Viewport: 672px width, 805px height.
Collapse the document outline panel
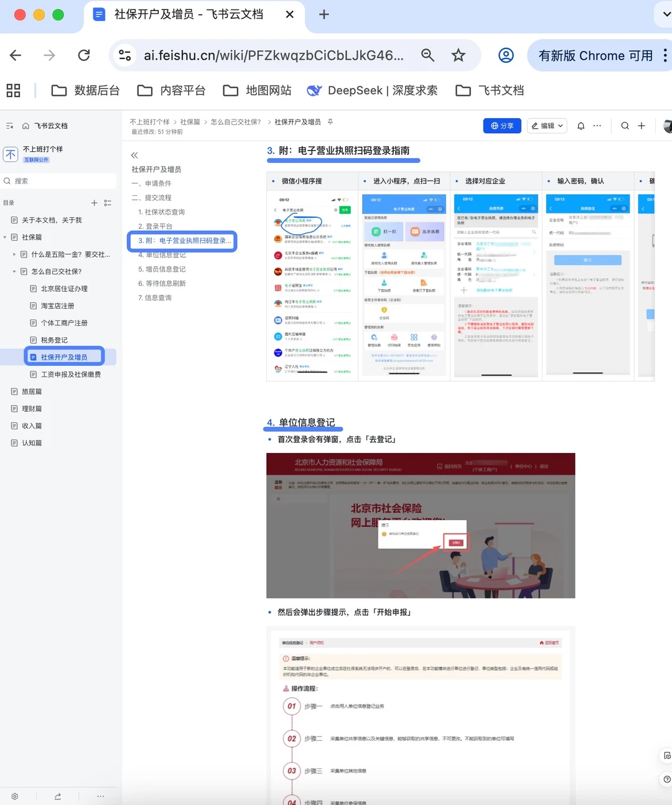click(x=134, y=155)
